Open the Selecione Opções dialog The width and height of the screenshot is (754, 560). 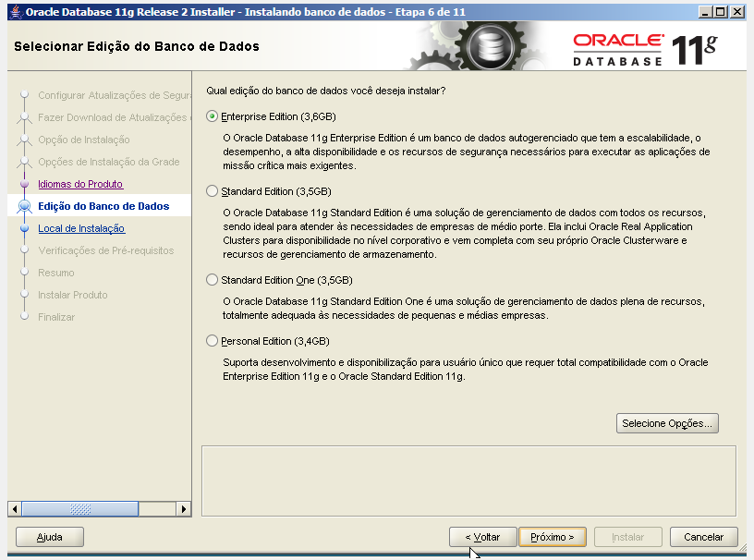[667, 423]
